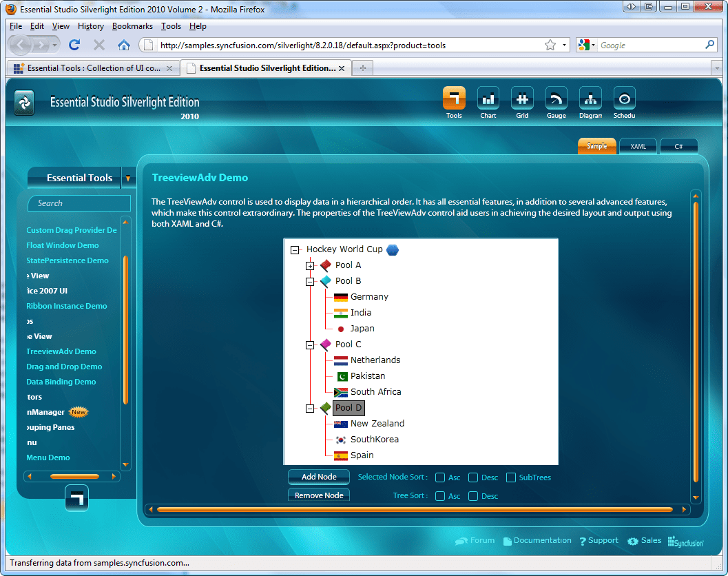Open the Schedule samples icon
Image resolution: width=728 pixels, height=576 pixels.
pos(624,99)
